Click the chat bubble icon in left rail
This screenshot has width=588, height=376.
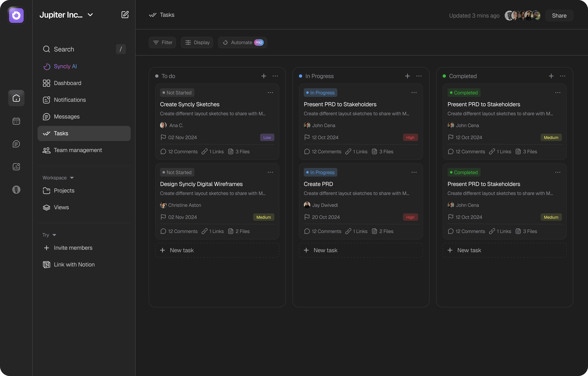[x=16, y=144]
